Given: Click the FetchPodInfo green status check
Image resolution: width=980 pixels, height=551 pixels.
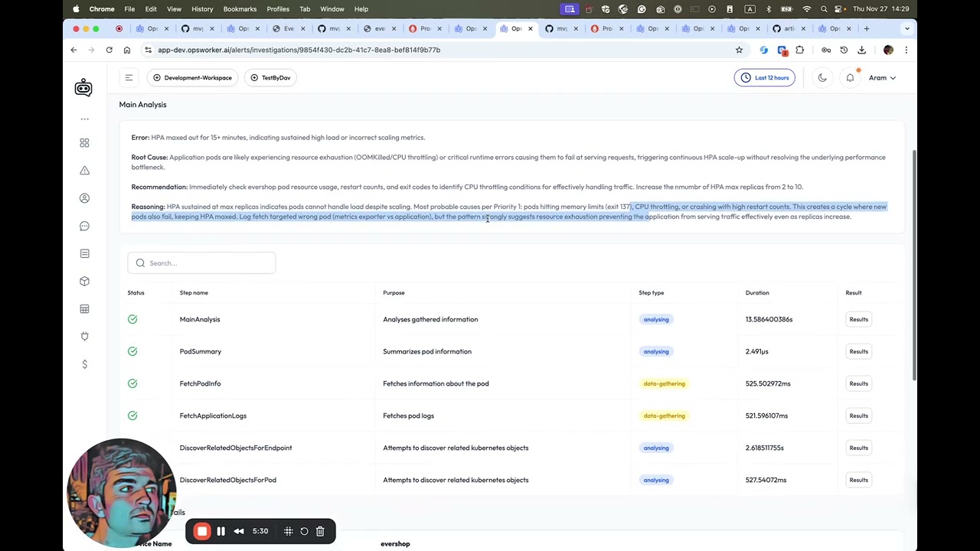Looking at the screenshot, I should click(132, 383).
